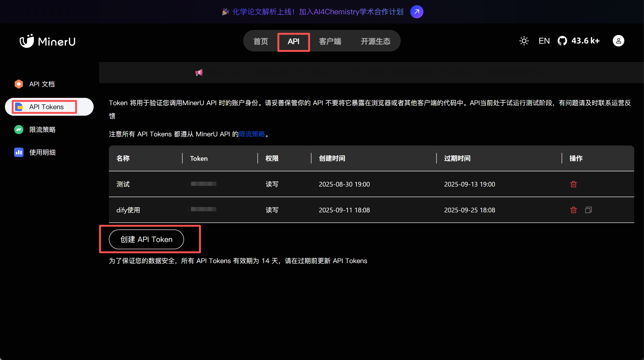
Task: Click the API 文档 hexagon icon
Action: pos(19,84)
